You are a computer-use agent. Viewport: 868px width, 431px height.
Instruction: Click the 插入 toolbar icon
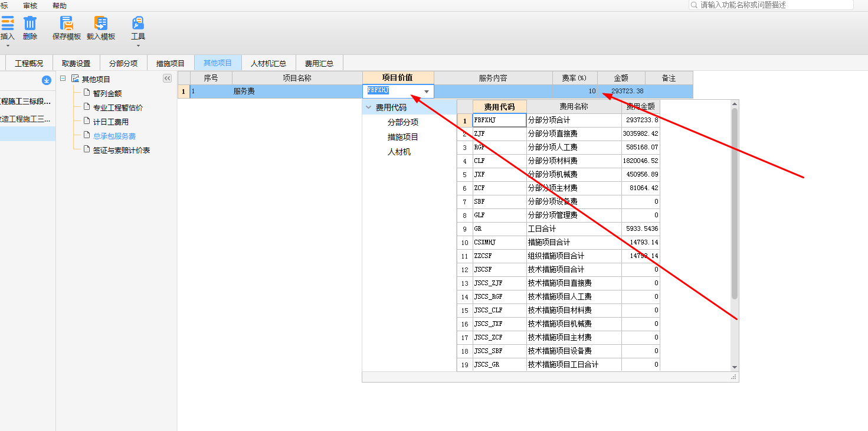(x=7, y=24)
